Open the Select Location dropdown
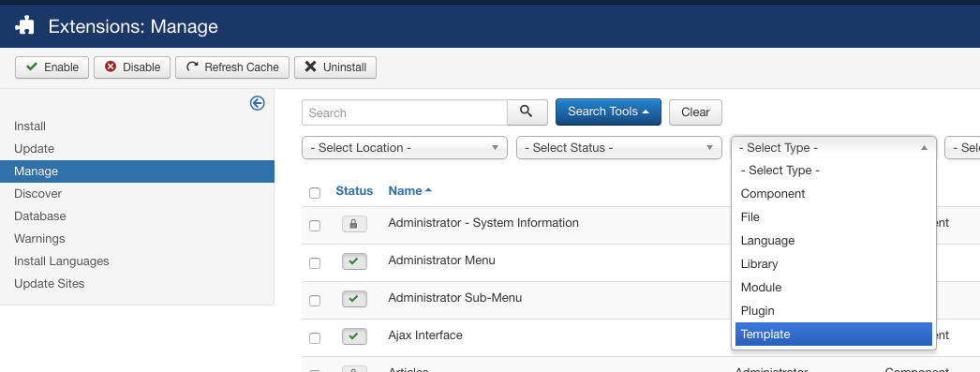This screenshot has height=372, width=980. point(405,147)
